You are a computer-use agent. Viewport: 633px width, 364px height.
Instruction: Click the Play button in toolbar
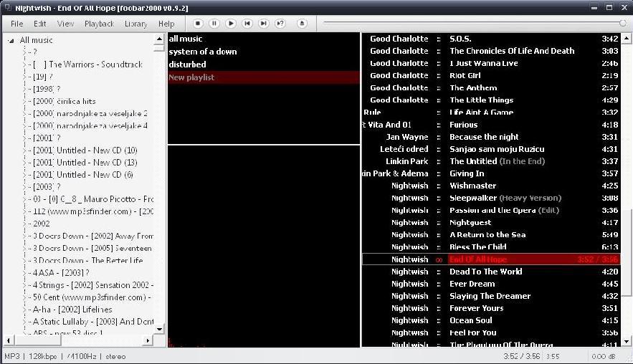click(231, 24)
